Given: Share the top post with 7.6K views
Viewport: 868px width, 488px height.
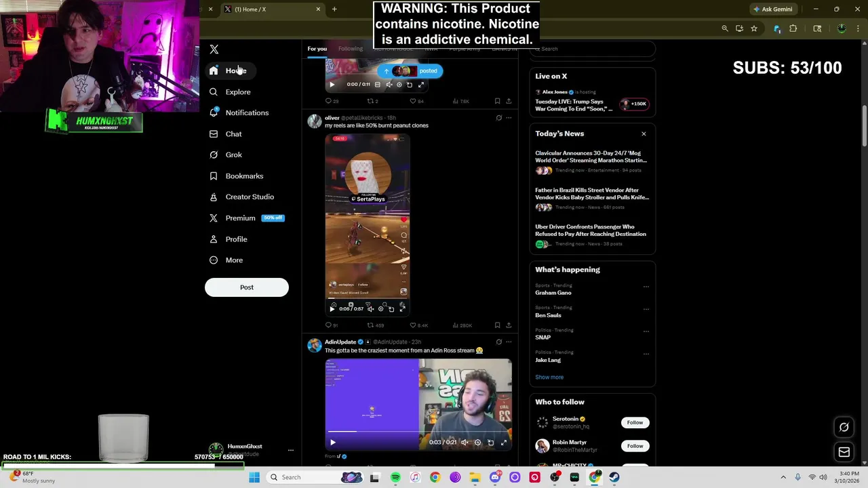Looking at the screenshot, I should coord(509,101).
